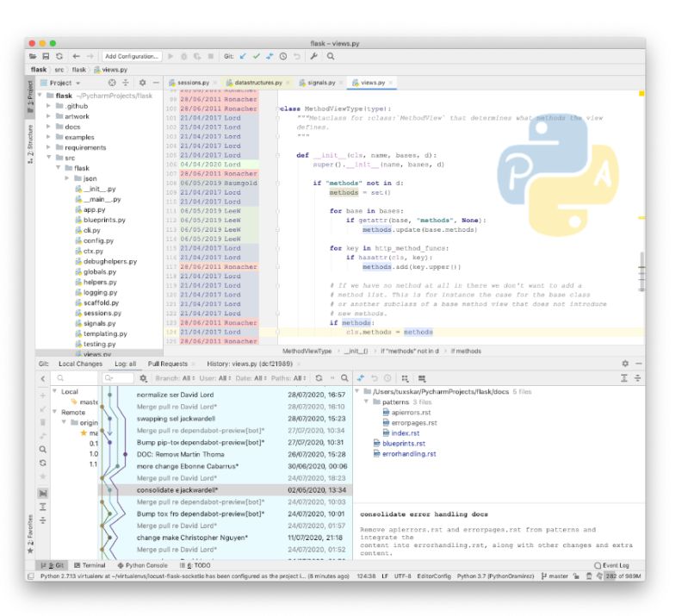Click the Collapse All icon in the Project panel
The width and height of the screenshot is (688, 616).
tap(126, 83)
